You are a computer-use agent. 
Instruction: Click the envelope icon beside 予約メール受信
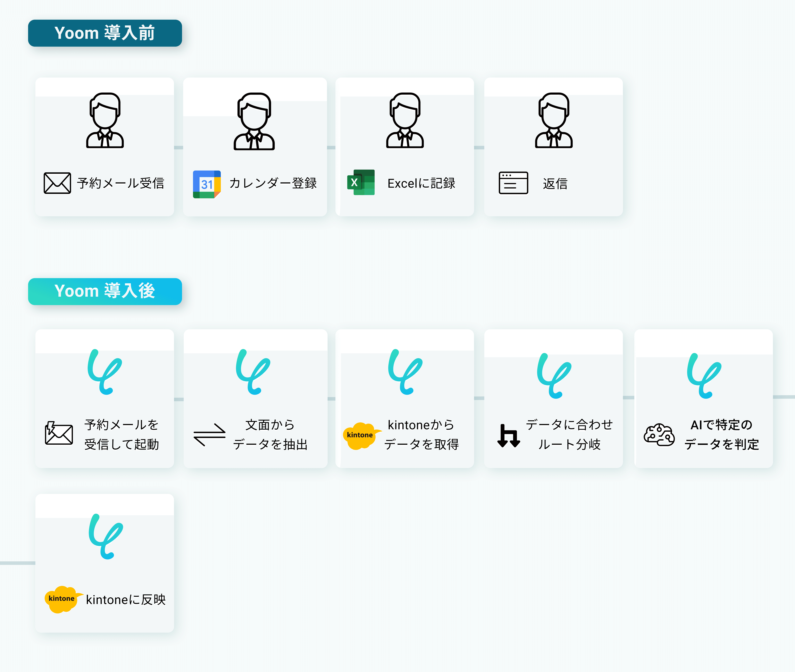tap(57, 183)
